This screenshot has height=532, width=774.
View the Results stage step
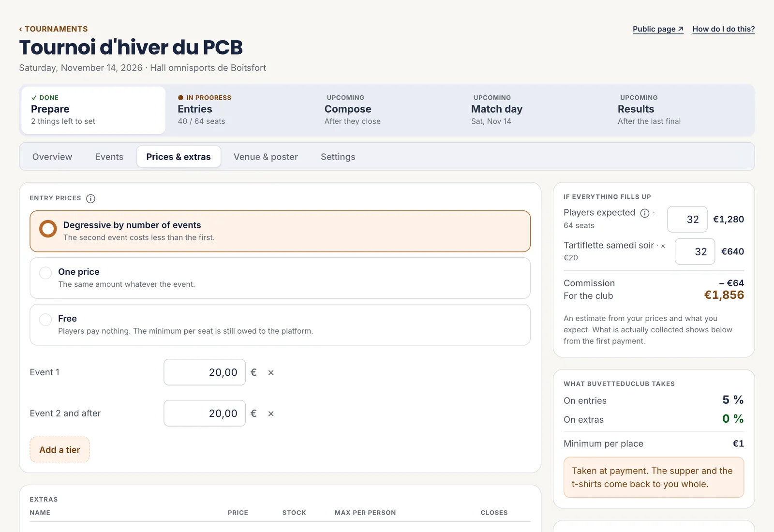(680, 110)
